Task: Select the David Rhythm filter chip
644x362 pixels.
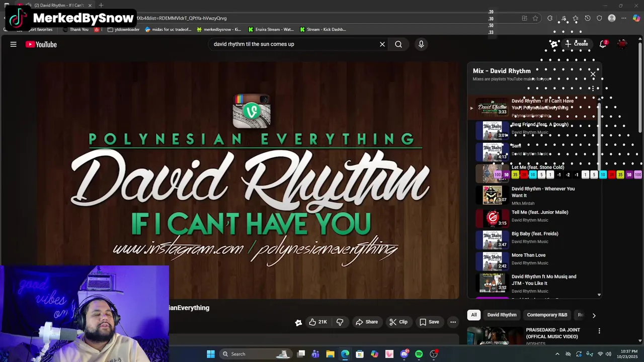Action: [502, 315]
